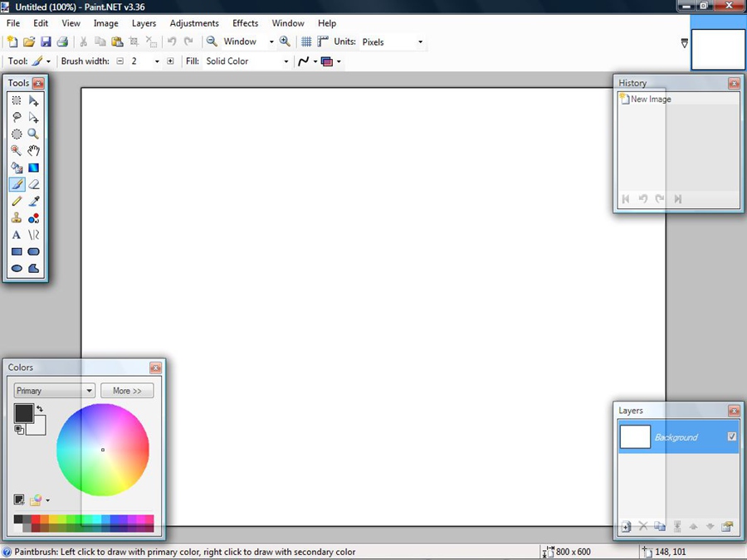
Task: Reset colors to black and white
Action: pos(18,430)
